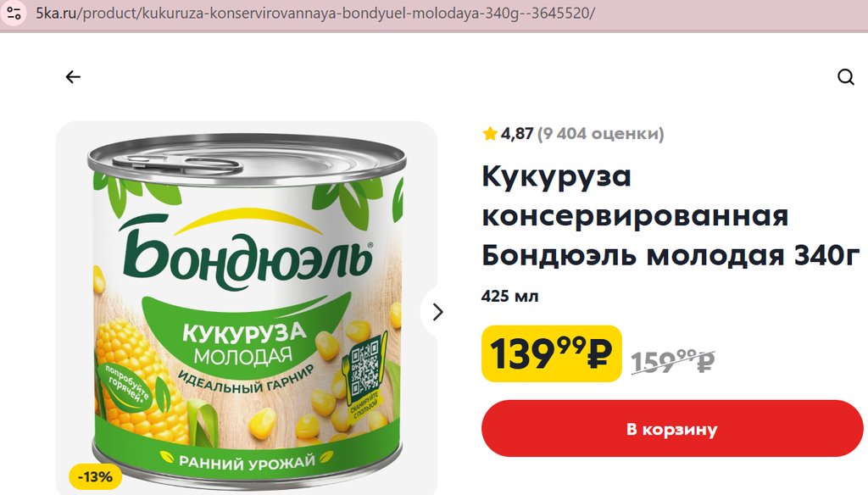The image size is (868, 495).
Task: Click the 4,87 rating value
Action: coord(517,133)
